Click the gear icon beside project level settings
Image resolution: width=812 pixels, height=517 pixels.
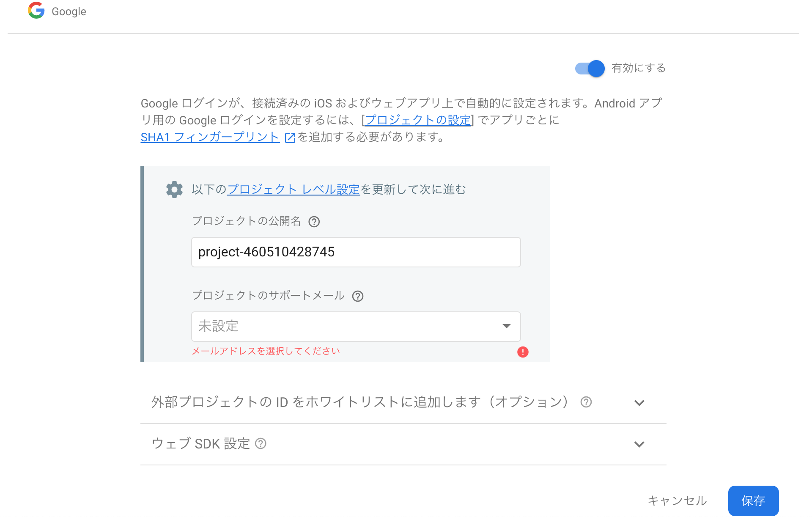(174, 190)
